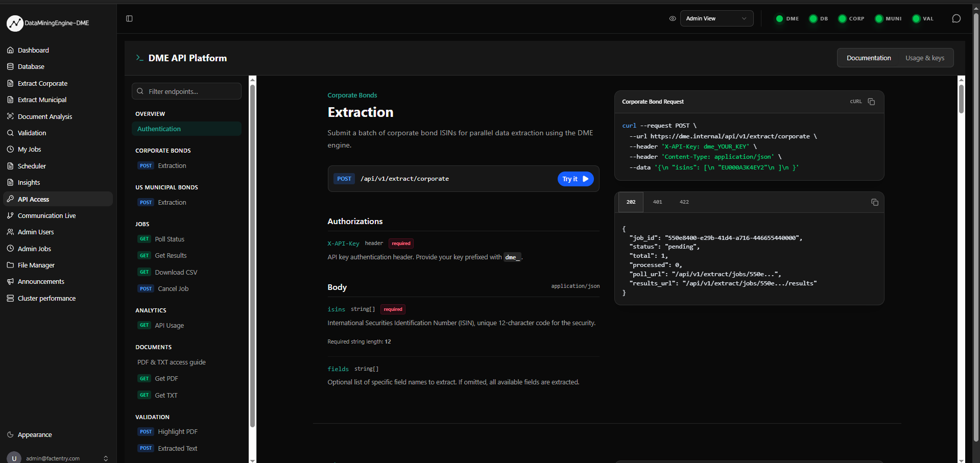980x463 pixels.
Task: Select API Access in sidebar
Action: [x=58, y=199]
